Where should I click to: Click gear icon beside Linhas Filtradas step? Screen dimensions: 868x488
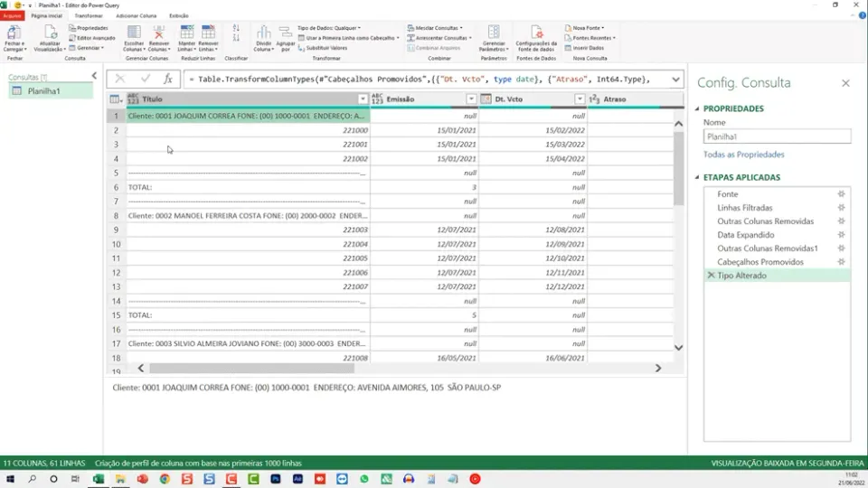click(x=841, y=208)
